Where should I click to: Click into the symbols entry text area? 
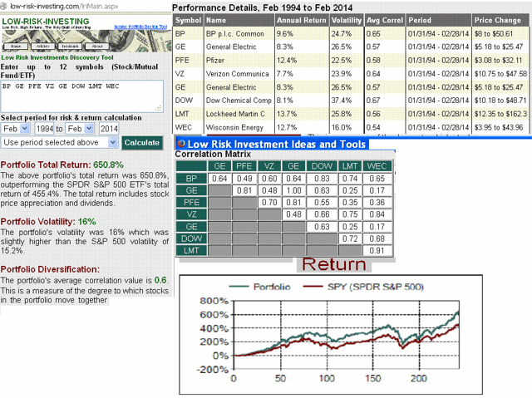[81, 96]
